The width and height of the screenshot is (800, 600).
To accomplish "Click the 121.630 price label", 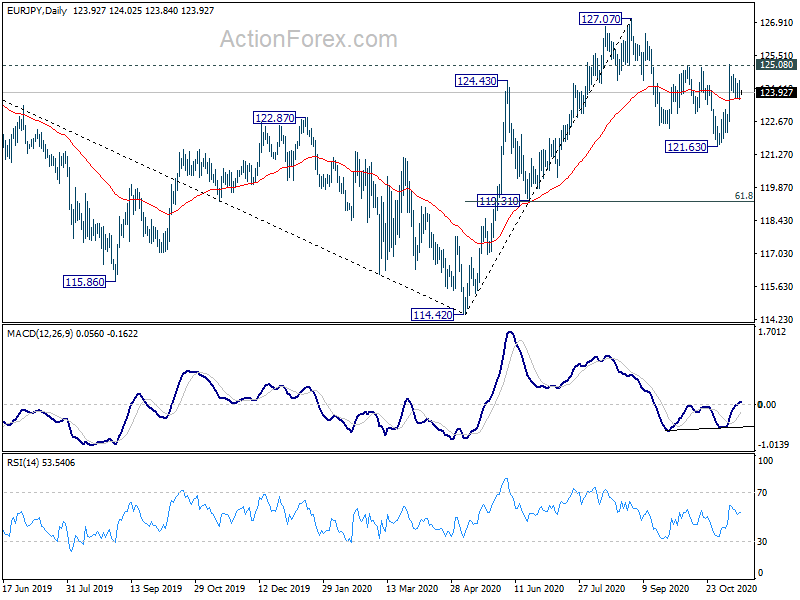I will 687,147.
